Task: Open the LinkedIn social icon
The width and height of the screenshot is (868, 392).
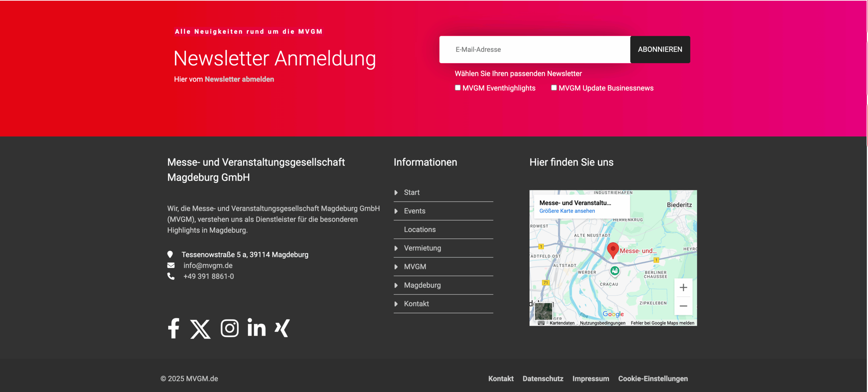Action: (x=256, y=328)
